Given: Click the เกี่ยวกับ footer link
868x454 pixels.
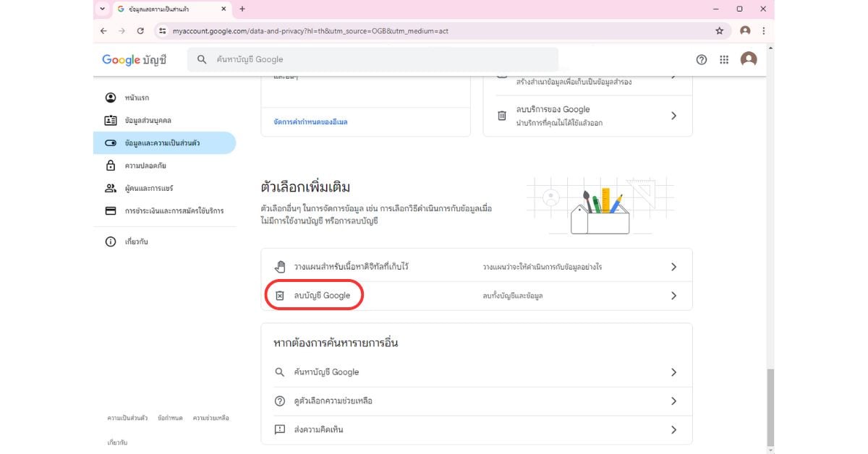Looking at the screenshot, I should pyautogui.click(x=117, y=442).
